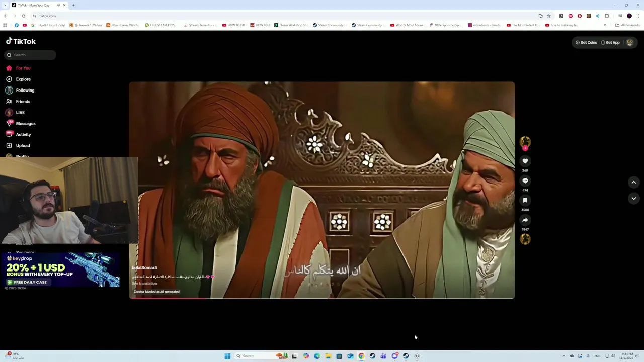Open the tab search dropdown arrow
This screenshot has height=362, width=644.
click(5, 5)
